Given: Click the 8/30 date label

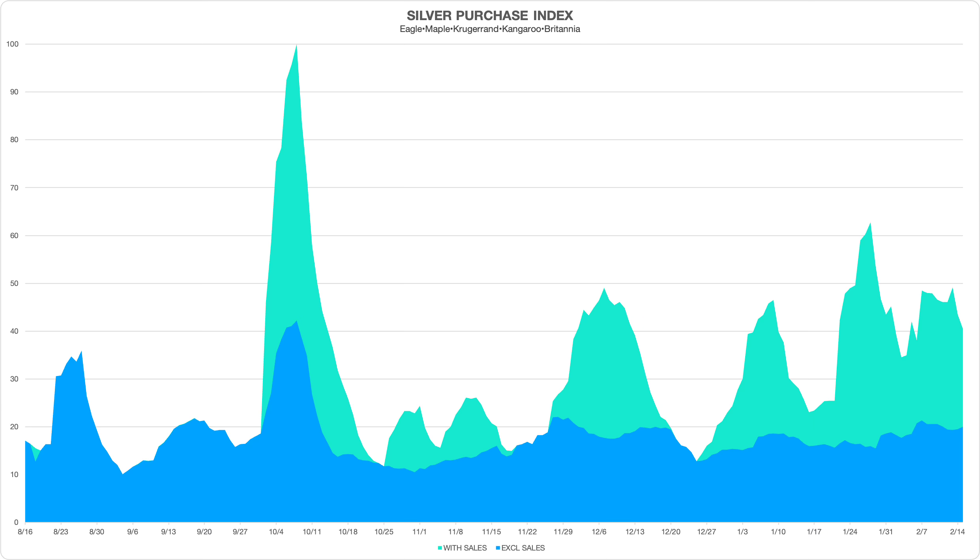Looking at the screenshot, I should coord(97,532).
